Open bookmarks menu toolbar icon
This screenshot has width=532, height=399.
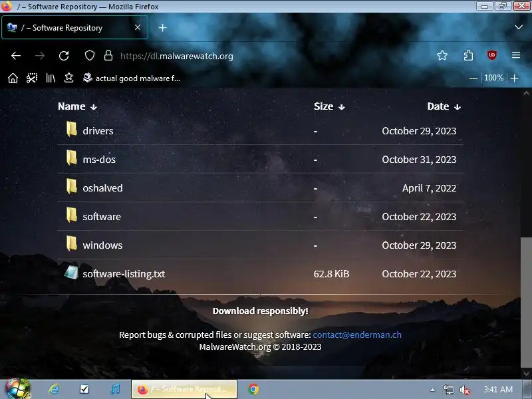pyautogui.click(x=69, y=78)
